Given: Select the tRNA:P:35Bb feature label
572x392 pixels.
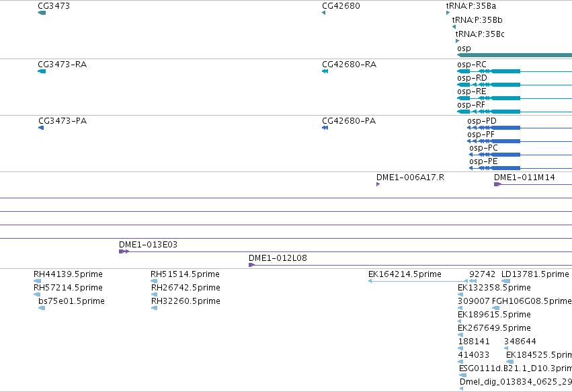Looking at the screenshot, I should click(477, 20).
